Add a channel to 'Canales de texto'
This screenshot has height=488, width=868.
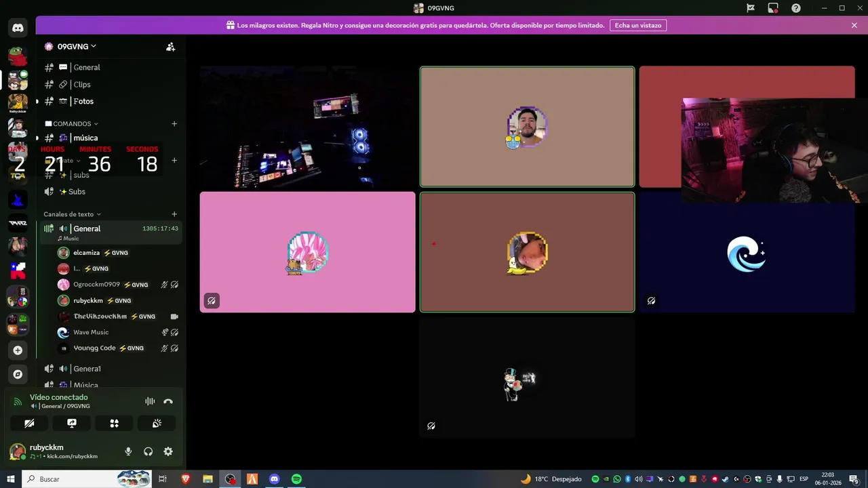pos(174,214)
